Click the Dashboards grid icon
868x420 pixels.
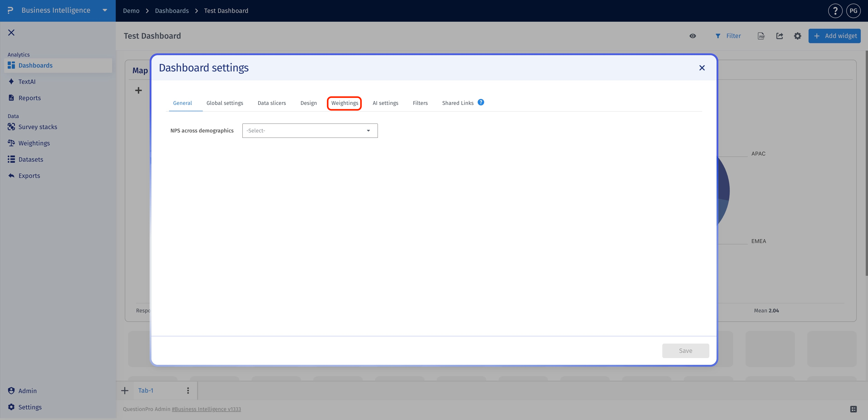pos(11,65)
